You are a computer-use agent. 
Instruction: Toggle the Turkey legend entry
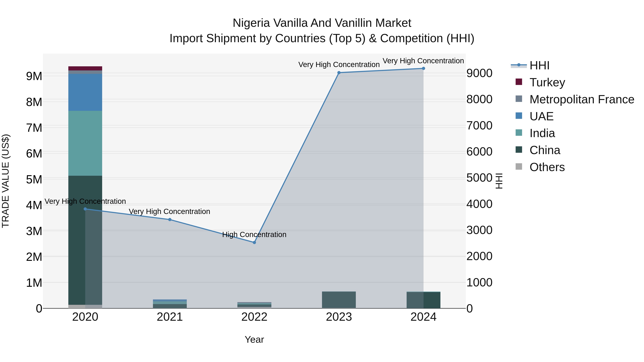(x=540, y=82)
